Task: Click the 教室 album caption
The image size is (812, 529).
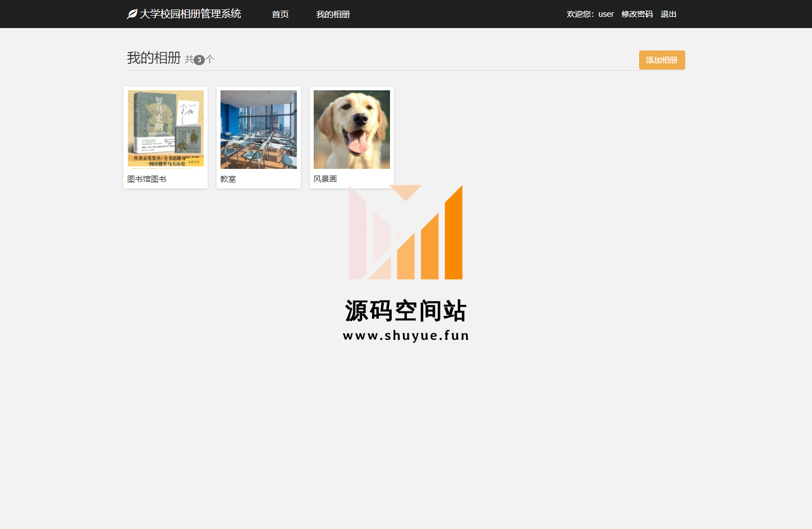Action: (x=228, y=179)
